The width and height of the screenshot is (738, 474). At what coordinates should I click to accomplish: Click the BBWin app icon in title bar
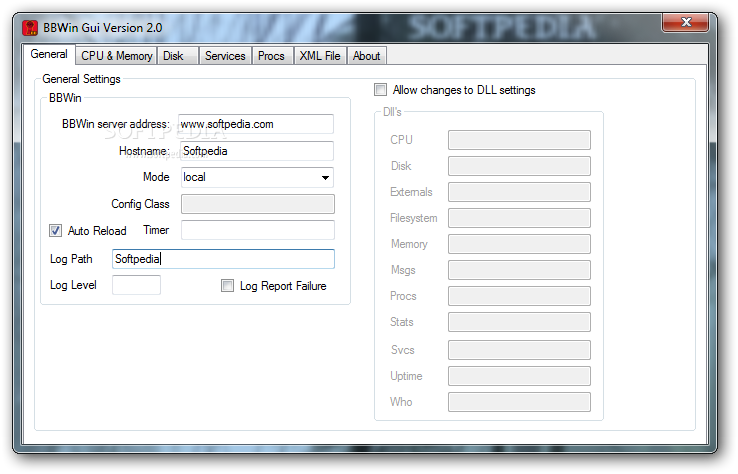pyautogui.click(x=30, y=28)
